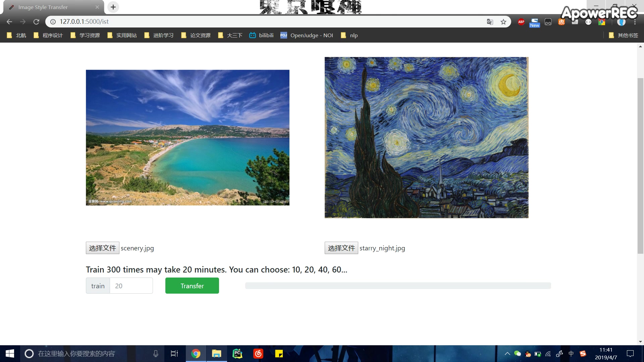Click the ABP ad blocker icon
This screenshot has height=362, width=644.
tap(521, 21)
